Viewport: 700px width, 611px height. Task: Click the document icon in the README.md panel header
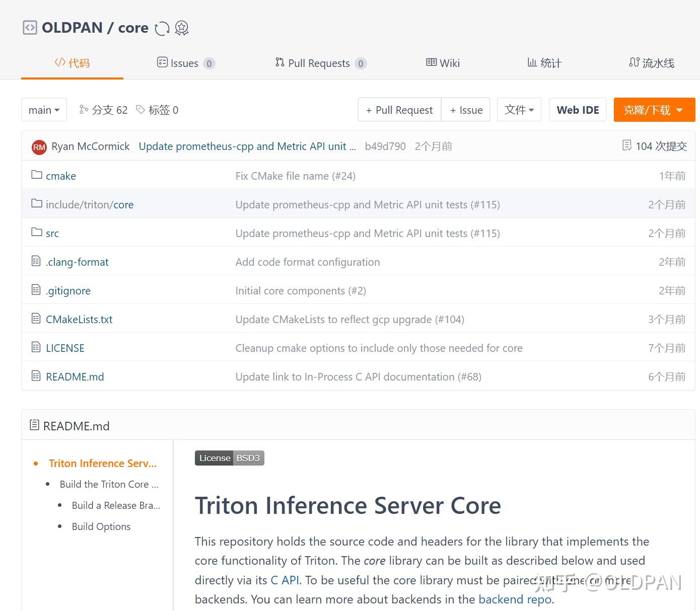click(x=35, y=425)
